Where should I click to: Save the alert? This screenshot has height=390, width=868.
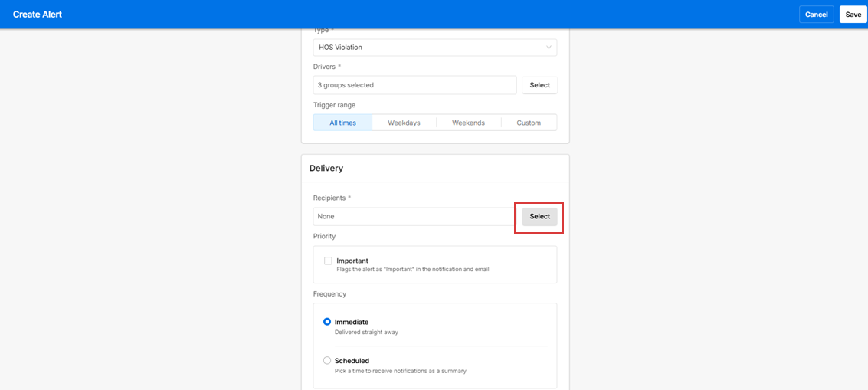coord(853,15)
